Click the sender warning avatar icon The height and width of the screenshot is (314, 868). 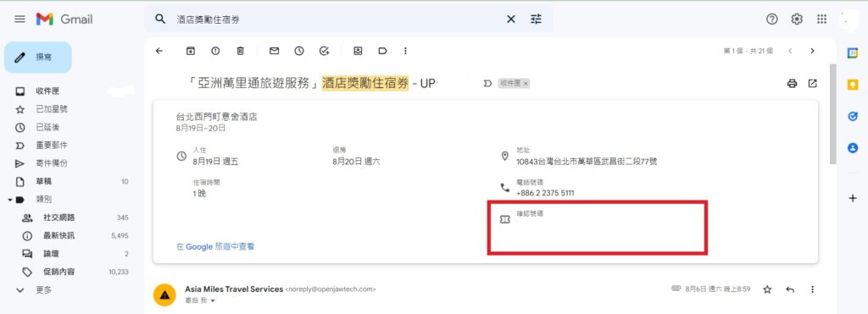click(x=164, y=295)
